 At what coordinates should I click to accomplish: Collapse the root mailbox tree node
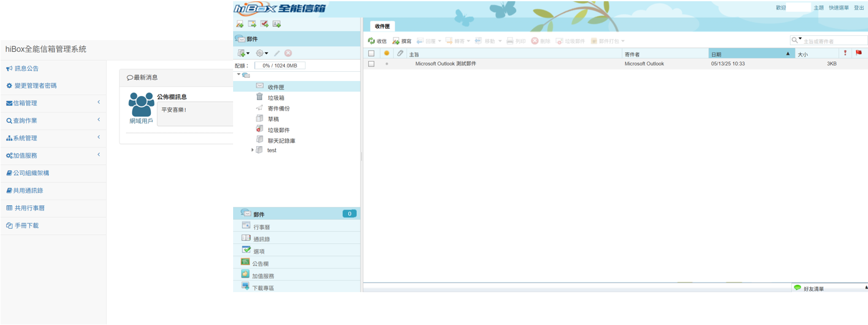click(239, 74)
